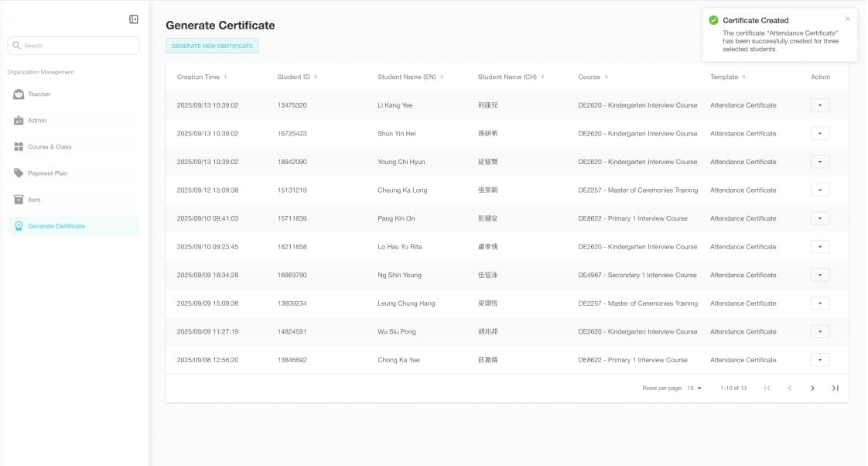Open the Action dropdown for Li Kang Yee
868x466 pixels.
[x=819, y=105]
